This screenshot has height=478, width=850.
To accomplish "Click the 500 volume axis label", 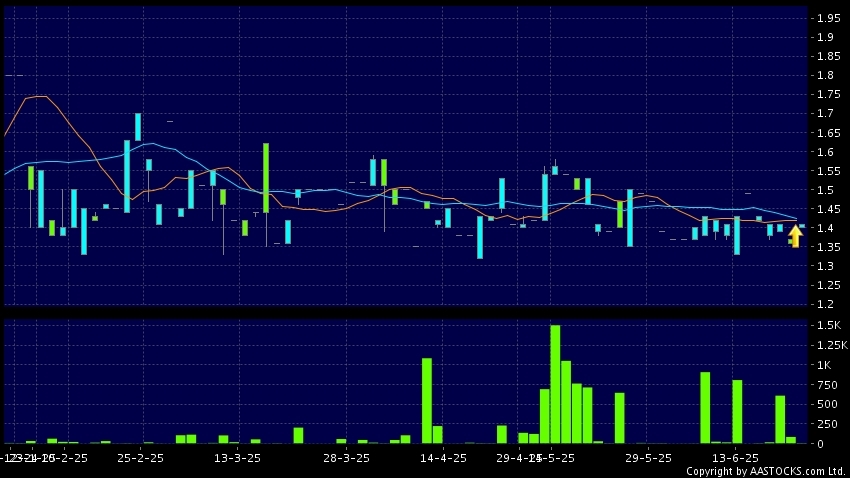I will (x=827, y=404).
